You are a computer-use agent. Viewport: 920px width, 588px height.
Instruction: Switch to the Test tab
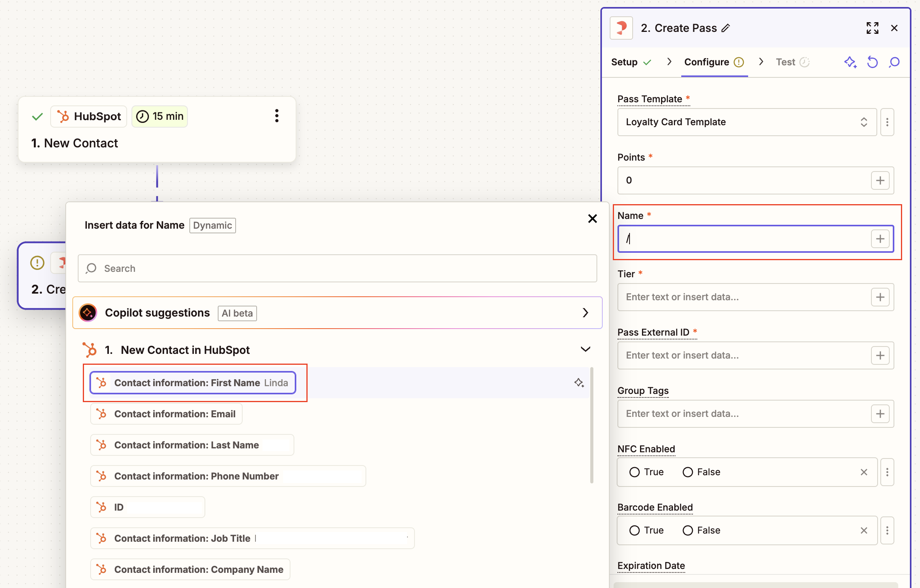(x=792, y=62)
